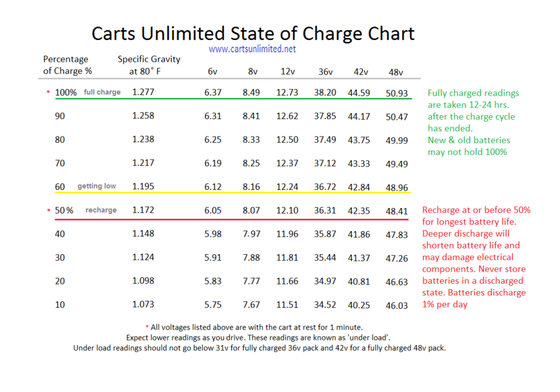Select the 8.07 value in the 8v column
560x392 pixels.
pyautogui.click(x=251, y=210)
